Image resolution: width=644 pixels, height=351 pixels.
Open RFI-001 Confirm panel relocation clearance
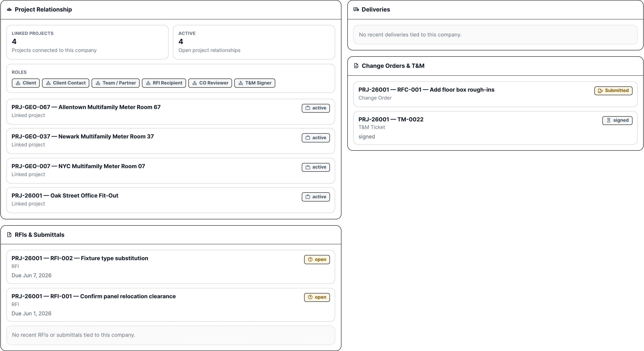(x=171, y=305)
